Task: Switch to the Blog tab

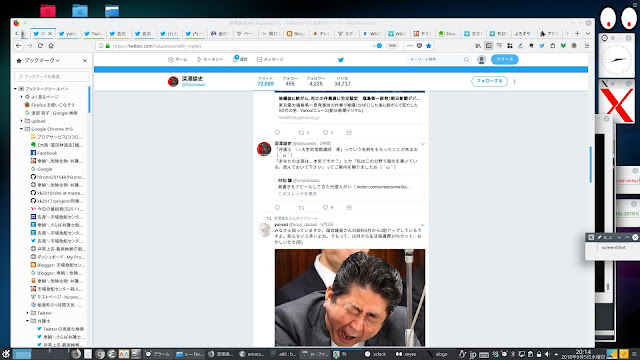Action: pos(296,33)
